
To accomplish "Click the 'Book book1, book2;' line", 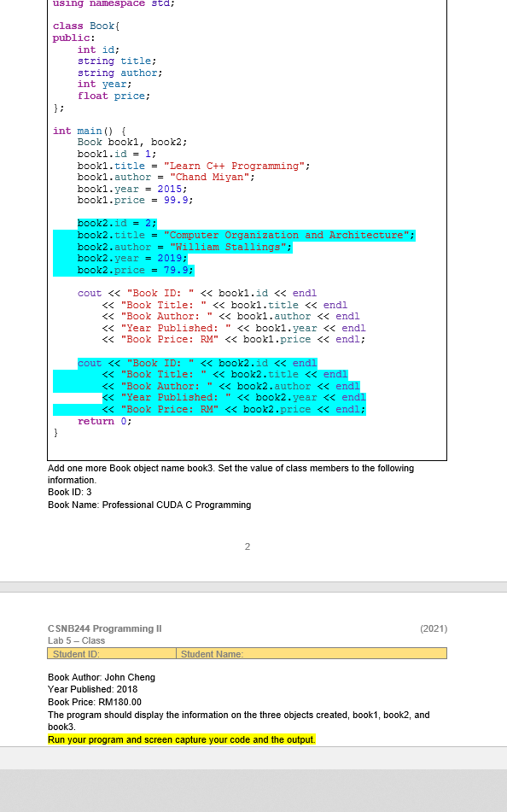I will click(132, 142).
